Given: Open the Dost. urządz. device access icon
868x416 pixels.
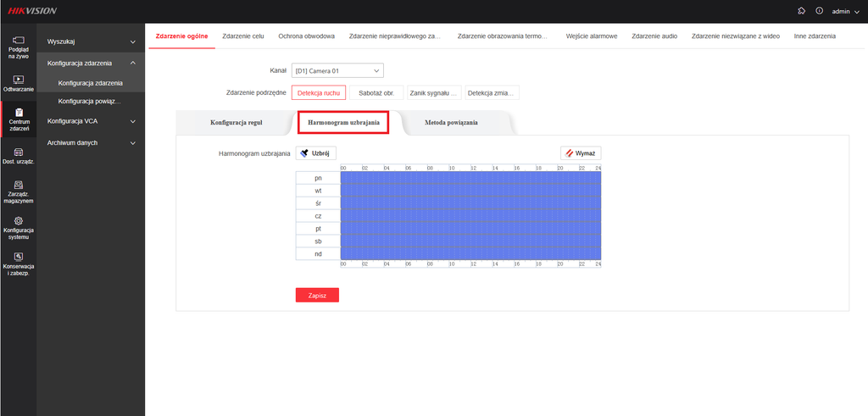Looking at the screenshot, I should pos(19,152).
